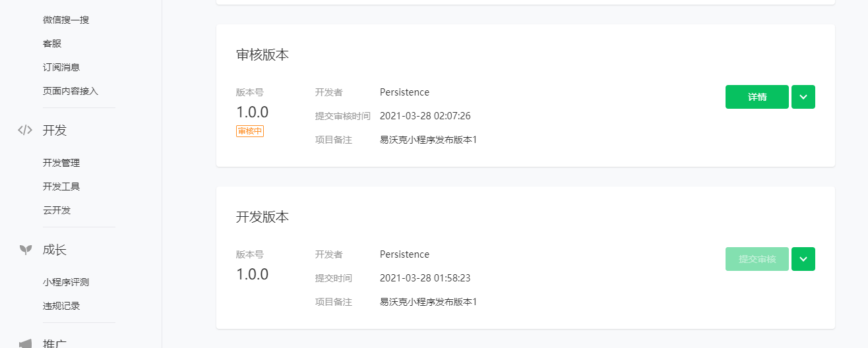Go to 订阅消息 in the sidebar
The height and width of the screenshot is (348, 868).
pos(61,67)
